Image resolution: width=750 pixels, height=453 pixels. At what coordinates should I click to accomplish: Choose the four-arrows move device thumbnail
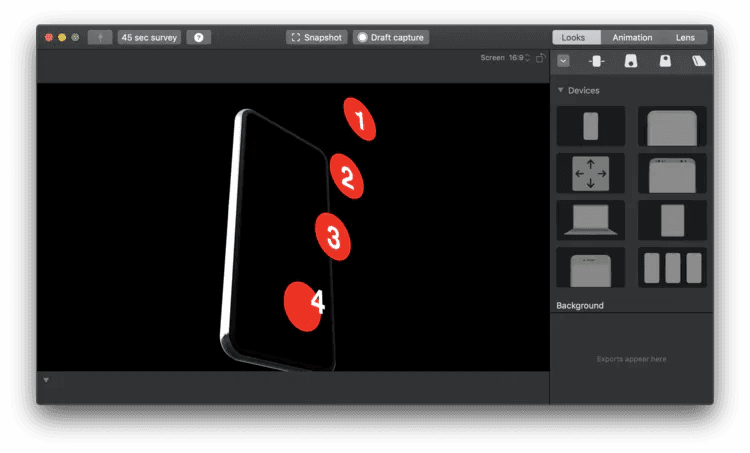(x=590, y=173)
